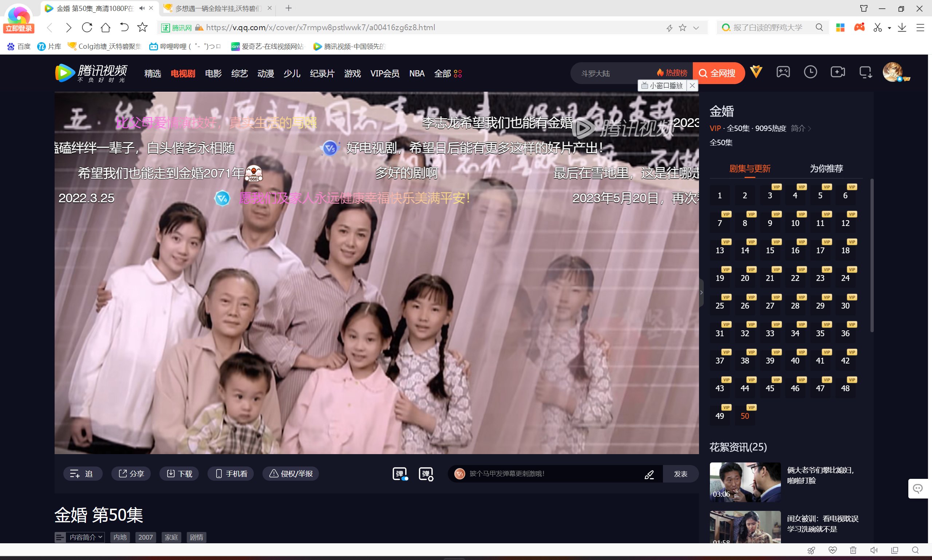Open watch history clock icon
932x560 pixels.
coord(810,72)
